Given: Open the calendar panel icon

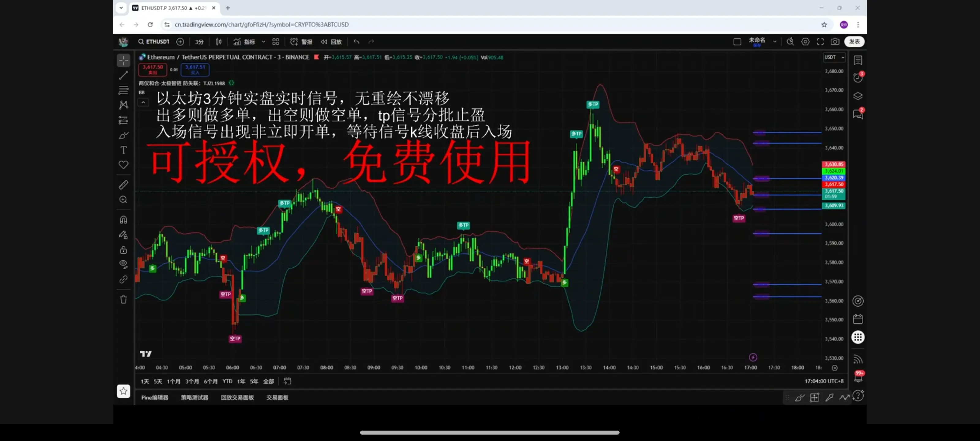Looking at the screenshot, I should point(858,319).
